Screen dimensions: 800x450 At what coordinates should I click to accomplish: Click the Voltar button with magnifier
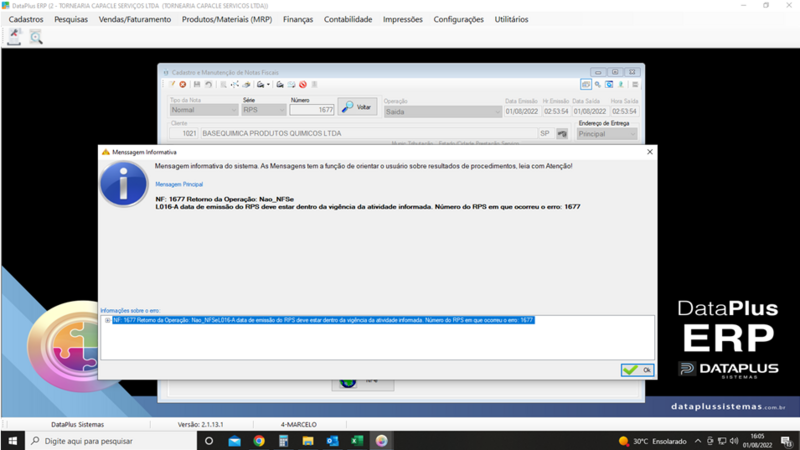[357, 107]
